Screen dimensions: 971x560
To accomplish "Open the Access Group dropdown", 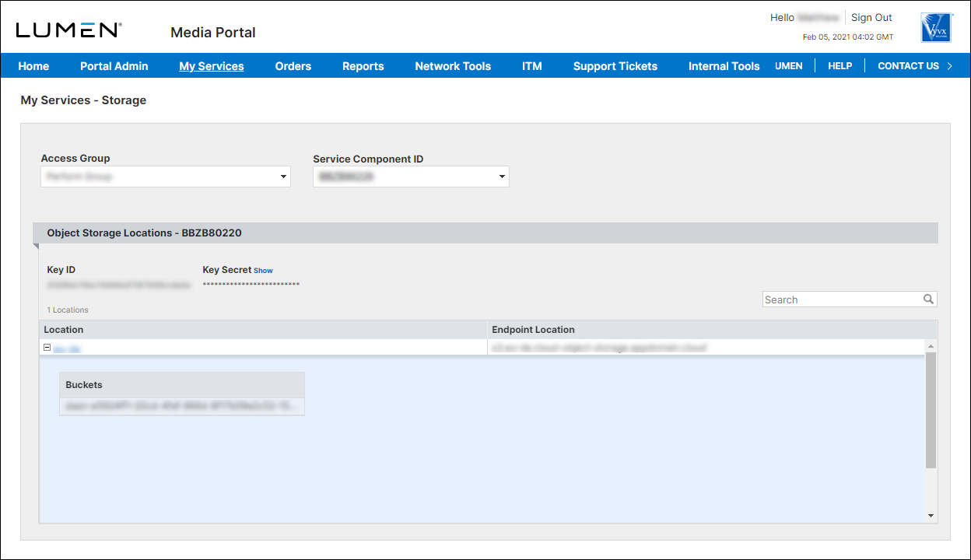I will 165,177.
